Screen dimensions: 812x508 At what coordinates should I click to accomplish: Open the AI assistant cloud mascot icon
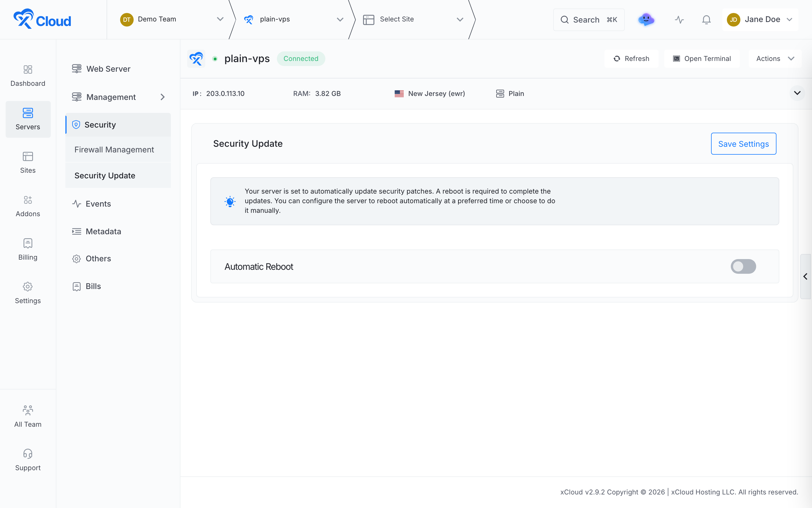[646, 19]
